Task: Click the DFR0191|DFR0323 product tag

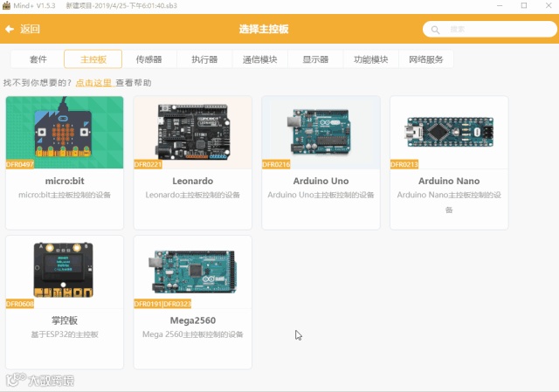Action: (162, 304)
